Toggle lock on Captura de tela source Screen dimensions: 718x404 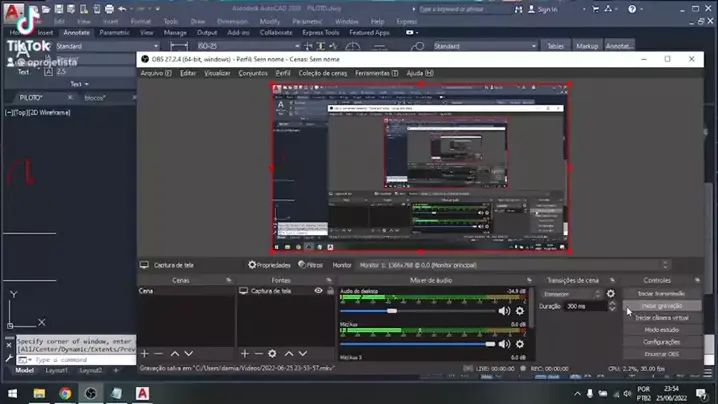(x=330, y=291)
